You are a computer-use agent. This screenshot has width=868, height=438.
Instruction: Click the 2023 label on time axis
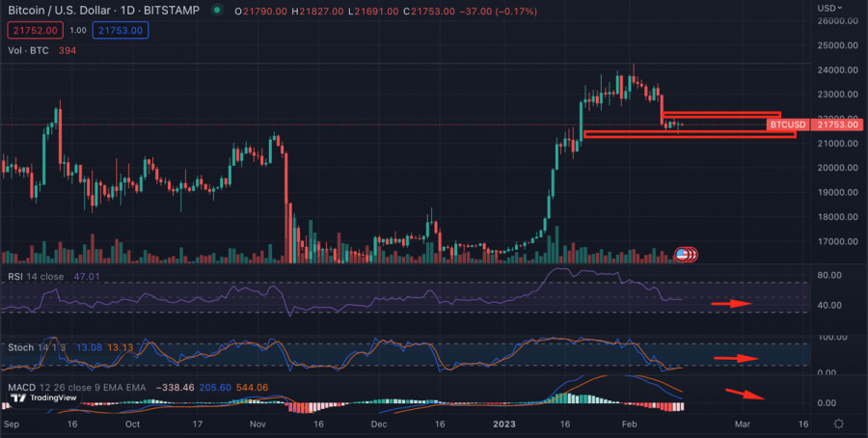tap(504, 424)
